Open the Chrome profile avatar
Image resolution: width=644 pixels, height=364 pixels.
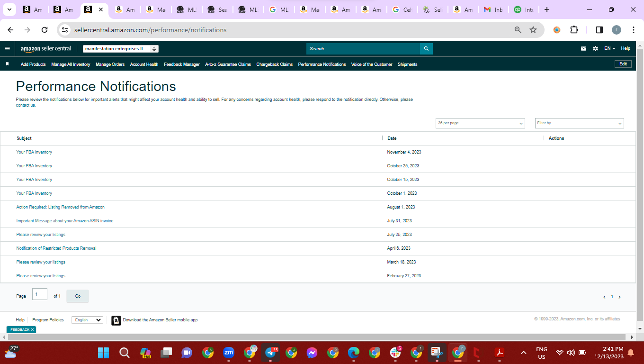click(x=616, y=30)
